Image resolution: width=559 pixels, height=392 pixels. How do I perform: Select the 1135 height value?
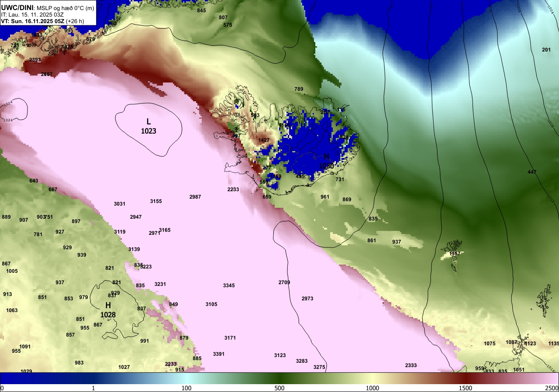553,344
